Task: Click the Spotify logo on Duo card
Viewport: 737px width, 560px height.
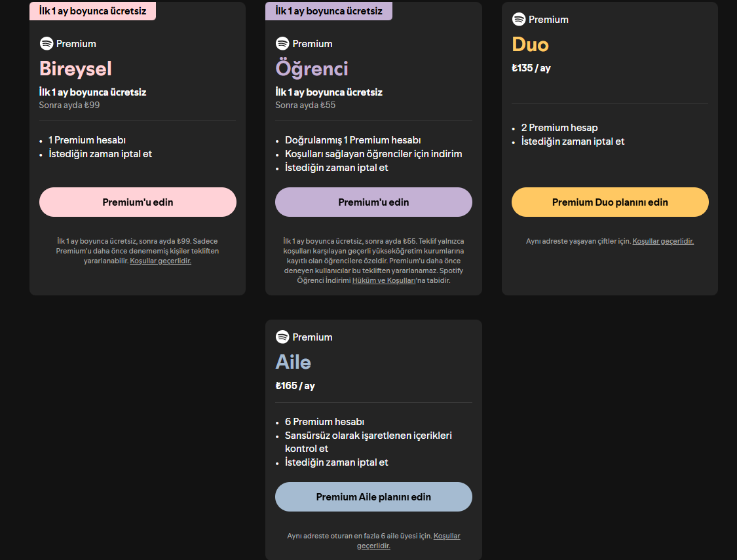Action: (519, 20)
